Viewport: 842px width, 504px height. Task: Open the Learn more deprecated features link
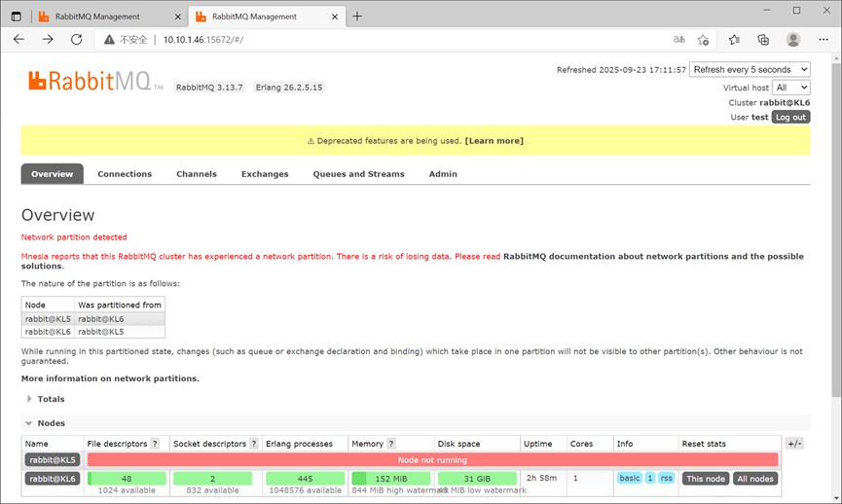(x=494, y=141)
